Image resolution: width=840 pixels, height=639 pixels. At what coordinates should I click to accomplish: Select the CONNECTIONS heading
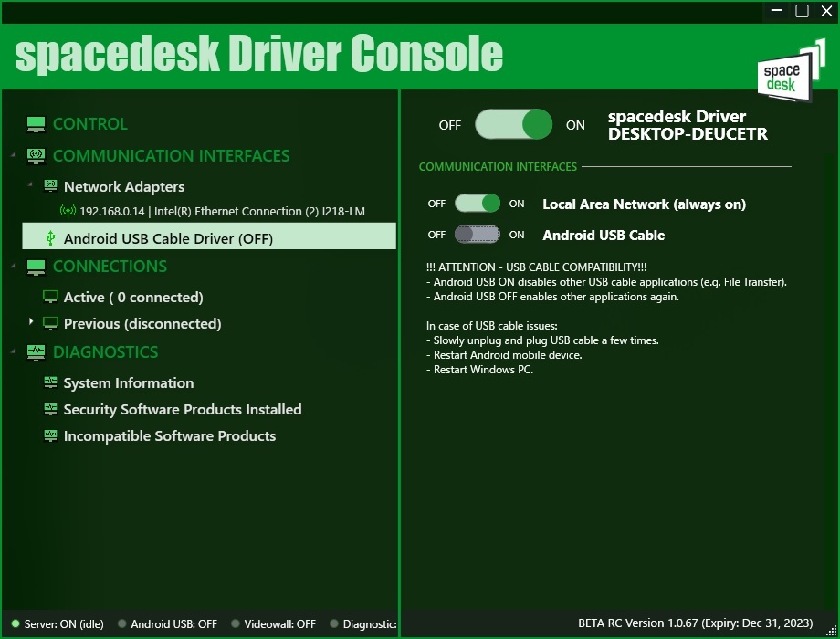coord(110,267)
